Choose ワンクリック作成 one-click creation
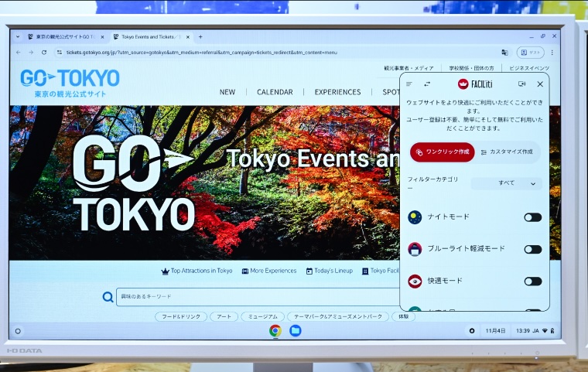Image resolution: width=588 pixels, height=372 pixels. (x=443, y=152)
